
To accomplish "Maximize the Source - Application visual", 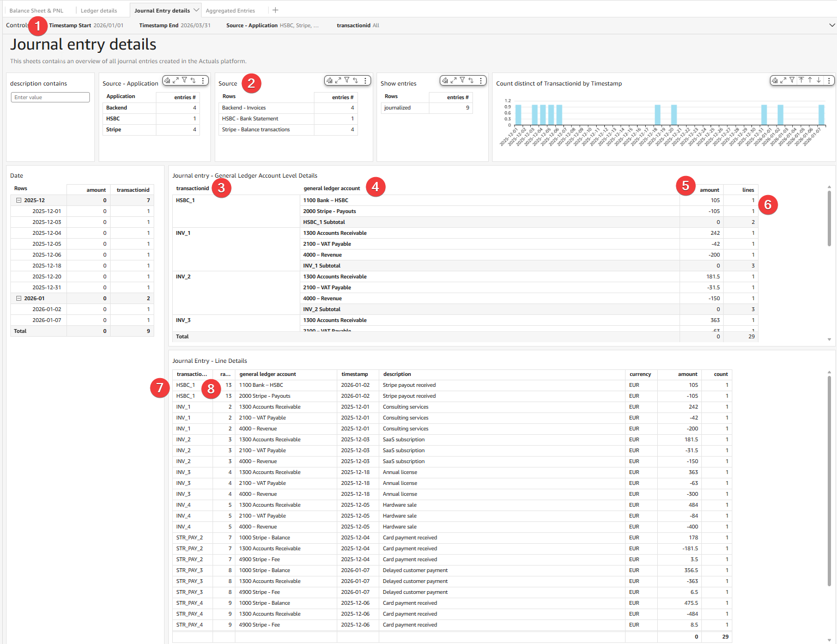I will (175, 80).
